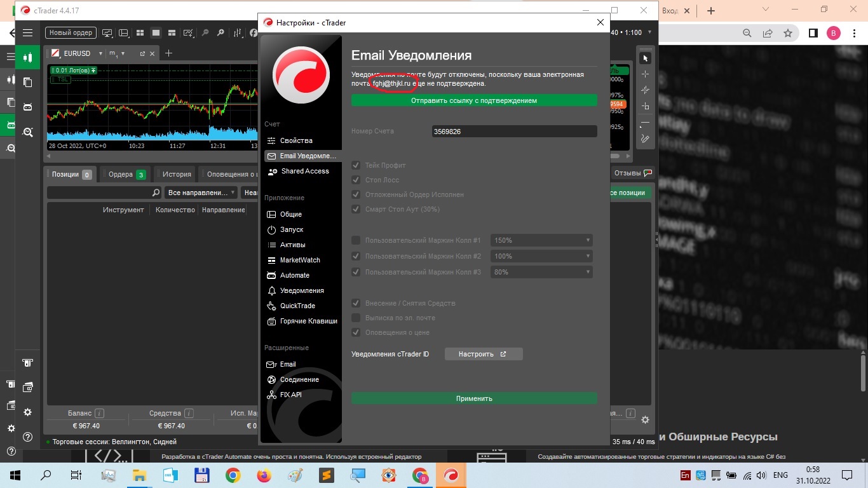Detach the EURUSD chart tab

click(142, 53)
